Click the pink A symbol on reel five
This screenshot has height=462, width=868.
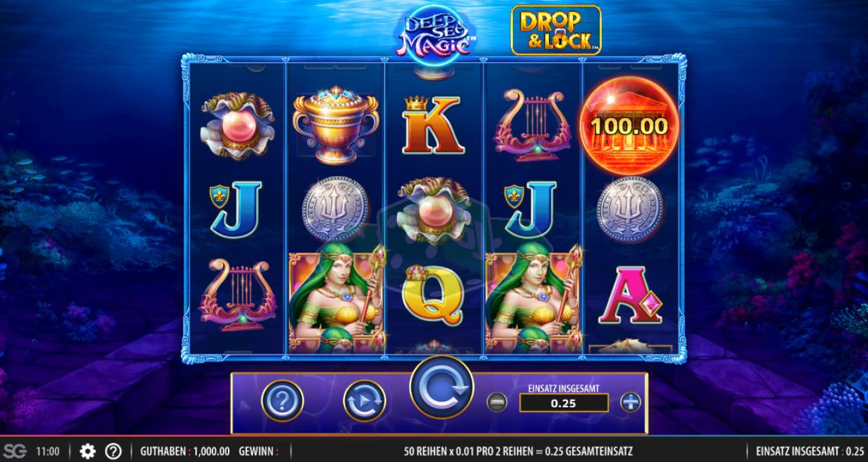[630, 295]
